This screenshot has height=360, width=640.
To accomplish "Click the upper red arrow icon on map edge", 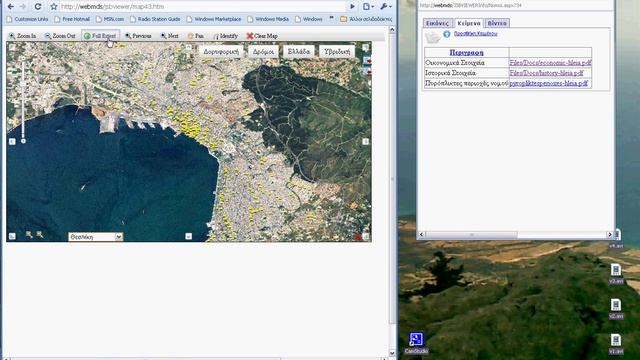I will (367, 61).
